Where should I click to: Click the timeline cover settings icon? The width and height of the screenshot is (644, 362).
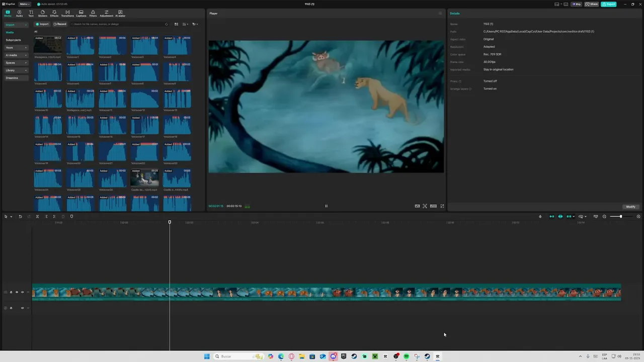pos(596,217)
